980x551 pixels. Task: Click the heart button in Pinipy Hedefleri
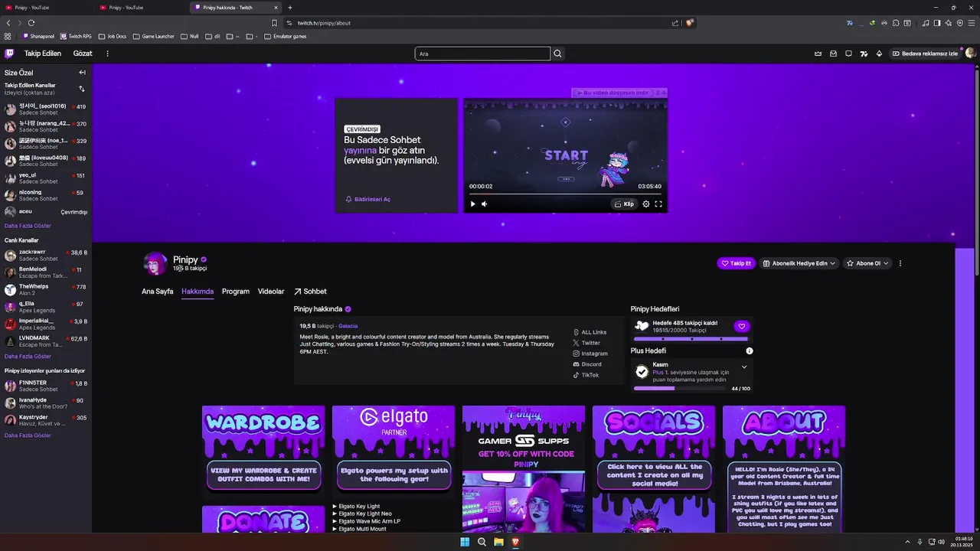tap(741, 326)
